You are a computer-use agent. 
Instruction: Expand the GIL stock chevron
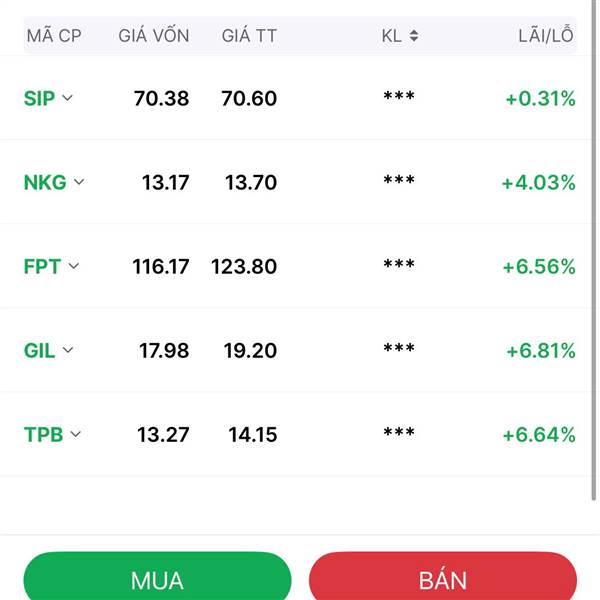pos(68,350)
